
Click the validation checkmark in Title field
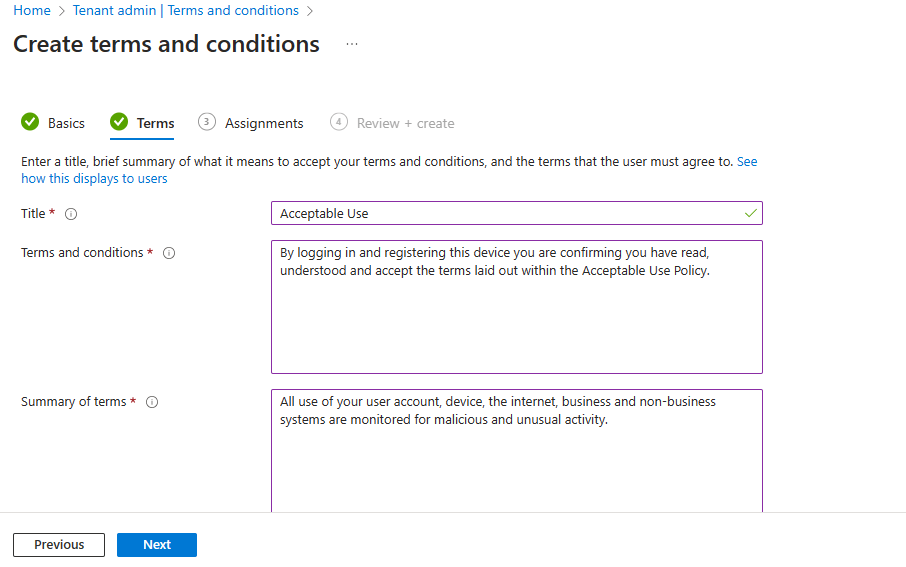tap(751, 213)
